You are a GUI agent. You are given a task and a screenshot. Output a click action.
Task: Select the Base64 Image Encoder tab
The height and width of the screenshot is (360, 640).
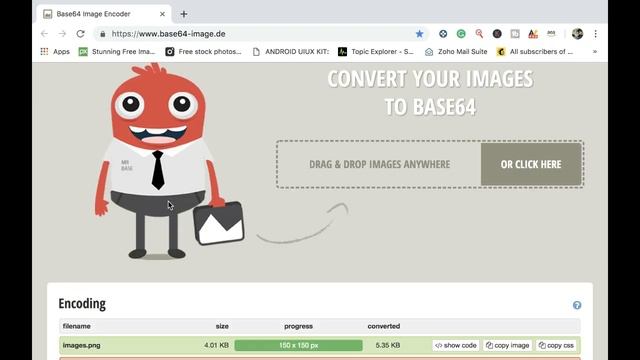(104, 14)
